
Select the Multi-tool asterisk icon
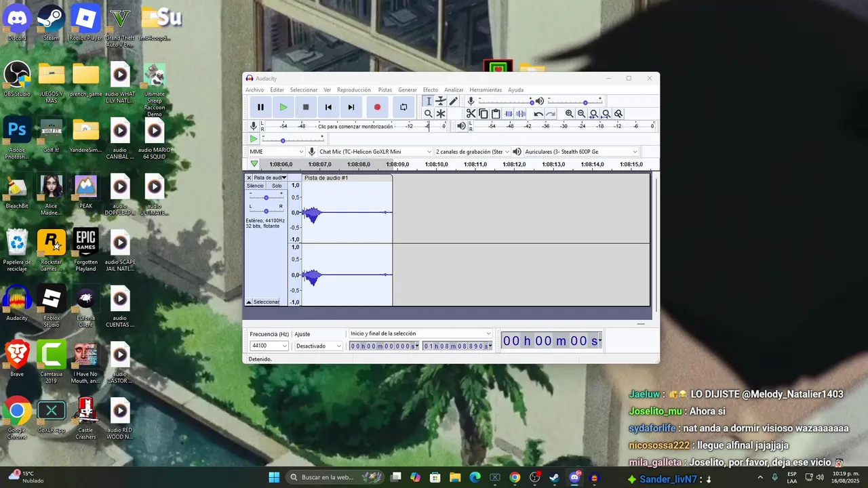441,114
